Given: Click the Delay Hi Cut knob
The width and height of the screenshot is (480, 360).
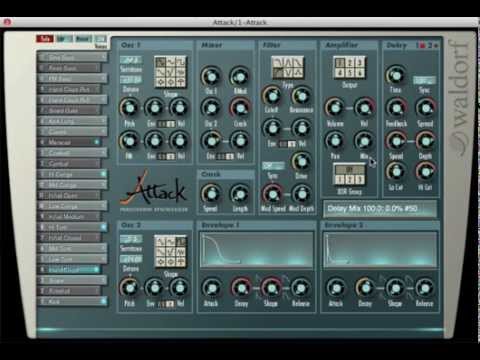Looking at the screenshot, I should tap(426, 171).
